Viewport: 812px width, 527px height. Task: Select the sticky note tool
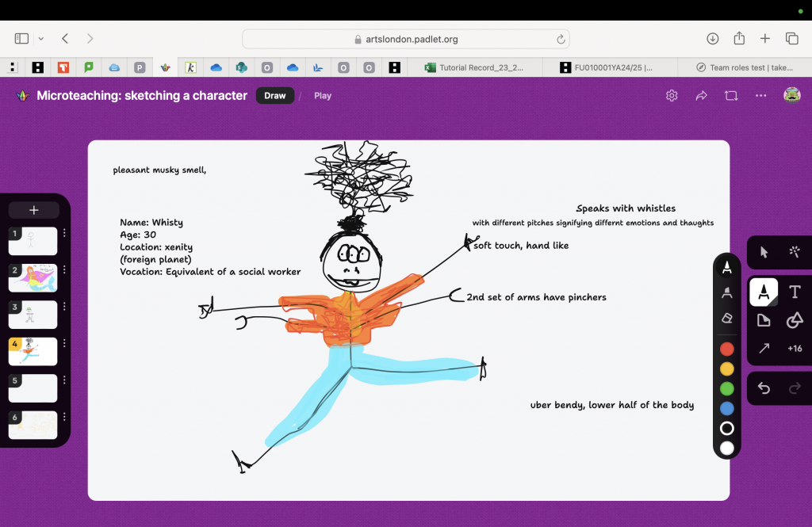[764, 320]
